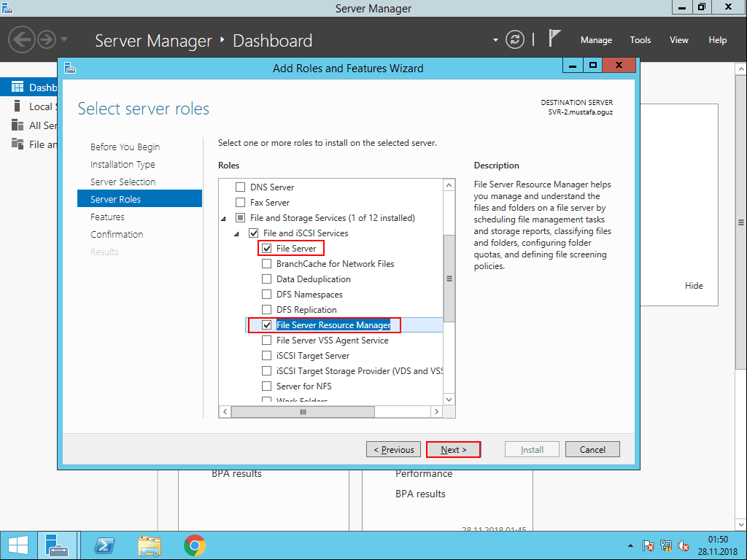Collapse the File and Storage Services tree

pos(225,217)
